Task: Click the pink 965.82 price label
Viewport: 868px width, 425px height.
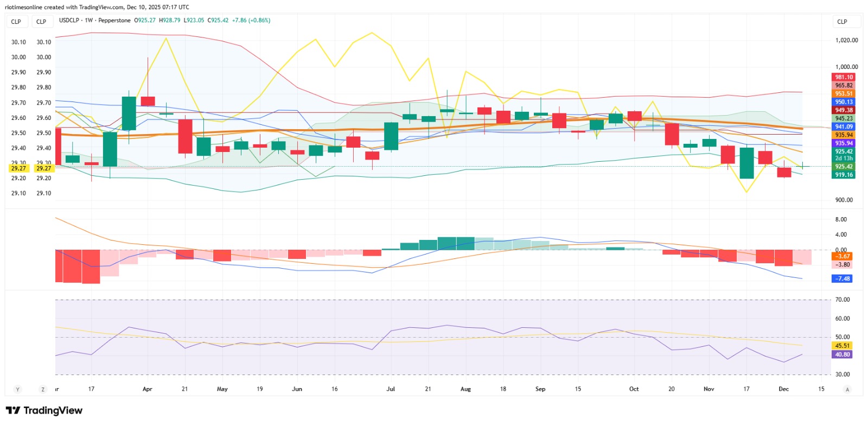Action: click(x=844, y=85)
